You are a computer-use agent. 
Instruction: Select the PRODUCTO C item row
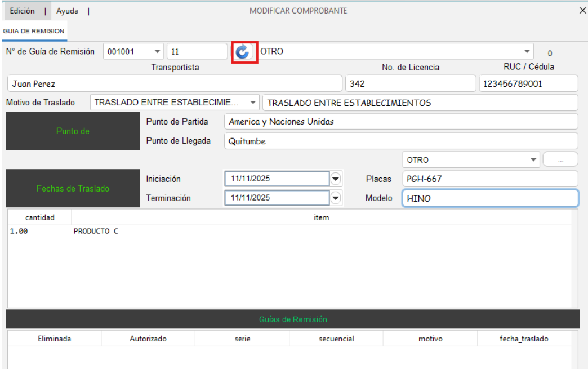(x=96, y=231)
